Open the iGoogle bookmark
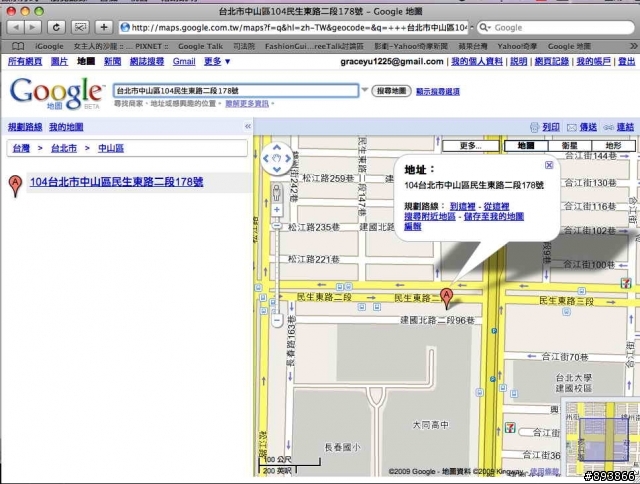The width and height of the screenshot is (640, 484). point(49,46)
